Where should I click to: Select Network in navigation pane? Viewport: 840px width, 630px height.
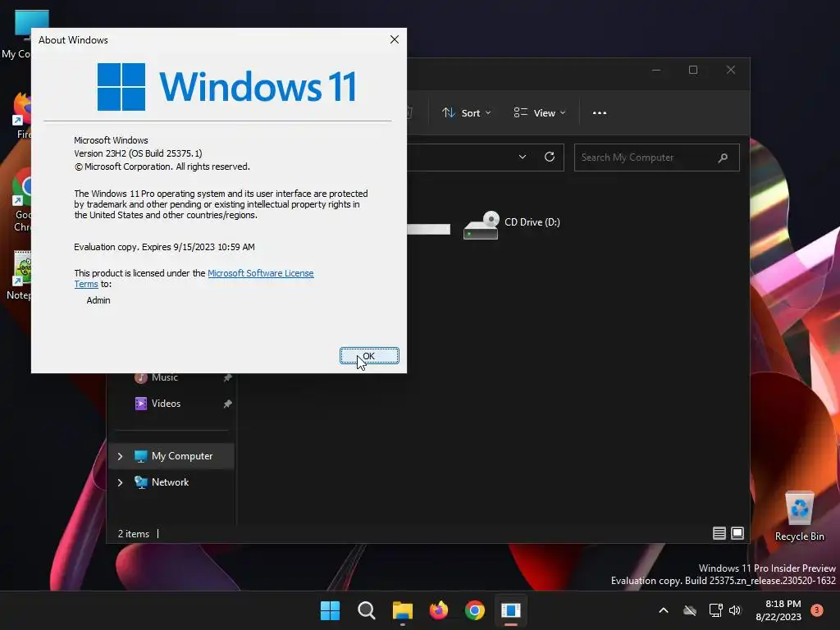[172, 482]
